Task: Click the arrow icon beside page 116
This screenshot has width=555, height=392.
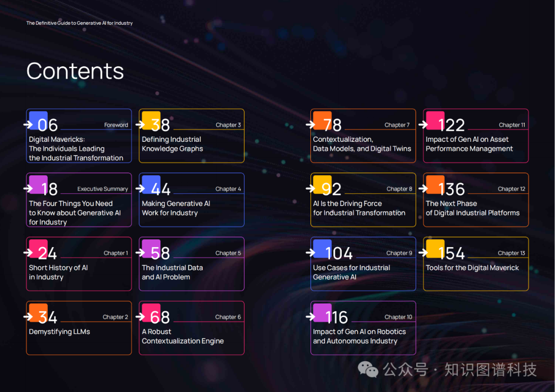Action: pyautogui.click(x=310, y=316)
